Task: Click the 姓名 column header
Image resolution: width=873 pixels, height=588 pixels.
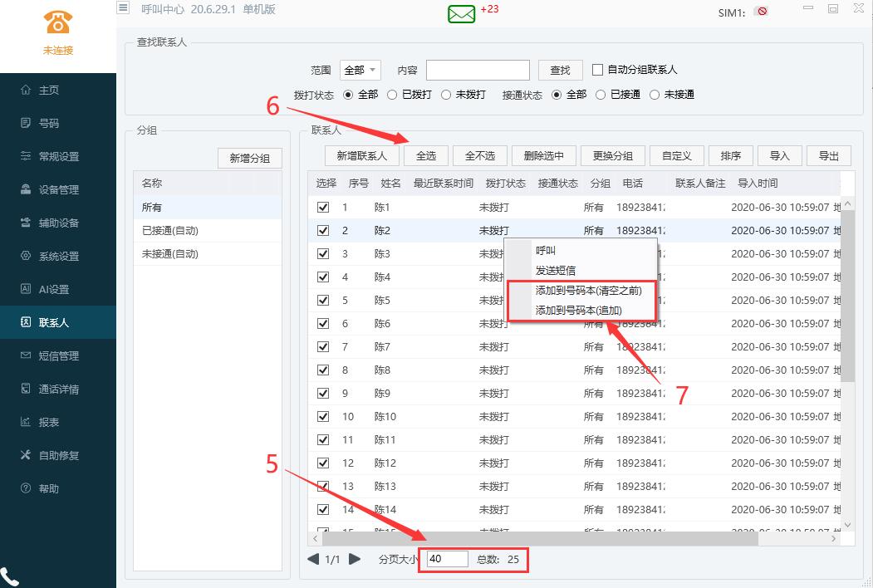Action: coord(391,184)
